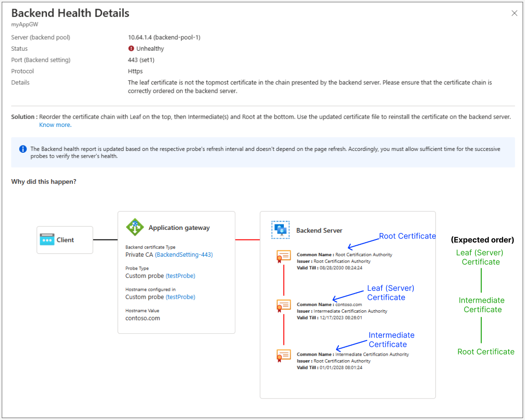Click the blue 'Intermediate Certificate' annotation
Screen dimensions: 525x420
pos(391,340)
